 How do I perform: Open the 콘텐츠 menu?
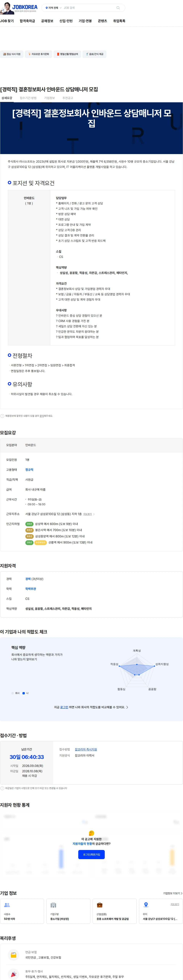(x=103, y=21)
